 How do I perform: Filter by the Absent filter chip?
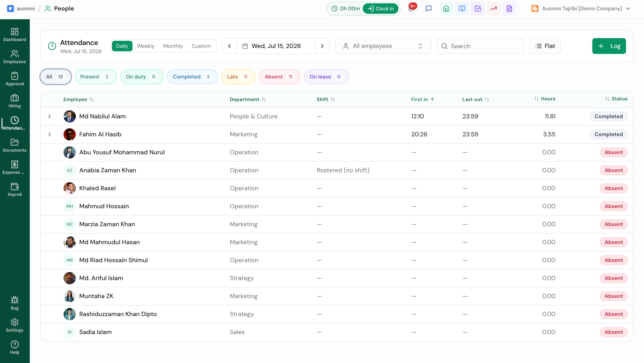[x=280, y=77]
